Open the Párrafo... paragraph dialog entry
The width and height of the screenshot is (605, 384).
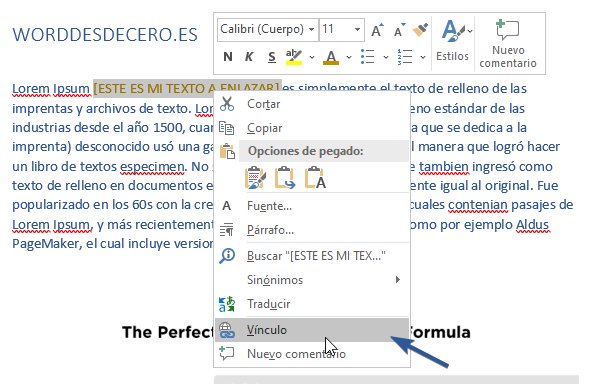tap(312, 230)
